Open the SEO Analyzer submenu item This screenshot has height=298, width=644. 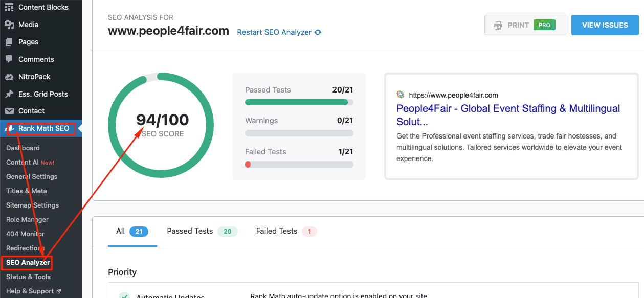tap(28, 263)
